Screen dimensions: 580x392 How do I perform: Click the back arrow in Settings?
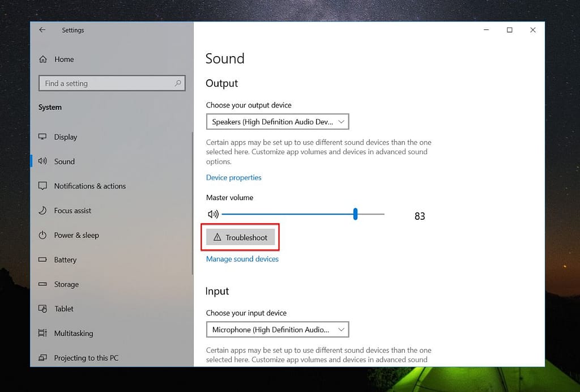tap(42, 30)
